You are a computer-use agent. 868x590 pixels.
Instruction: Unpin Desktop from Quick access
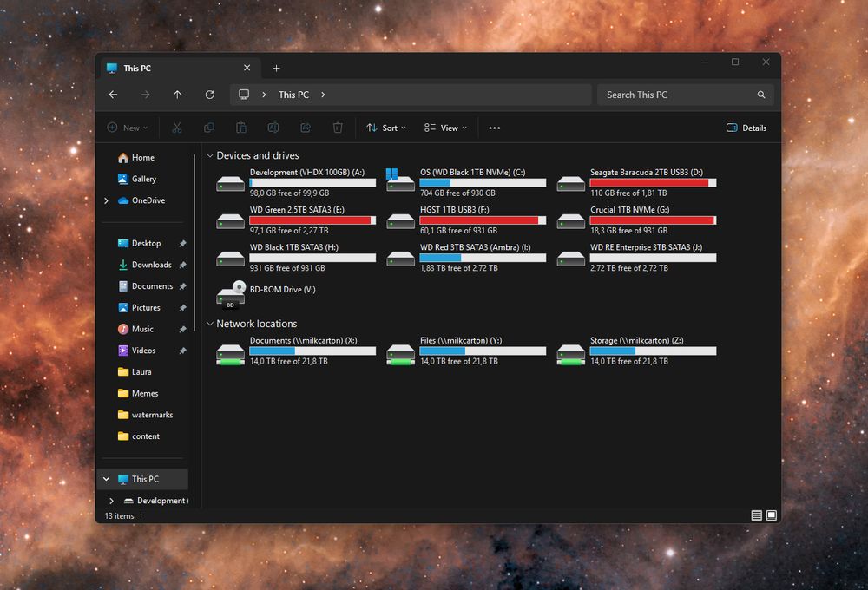(x=182, y=244)
